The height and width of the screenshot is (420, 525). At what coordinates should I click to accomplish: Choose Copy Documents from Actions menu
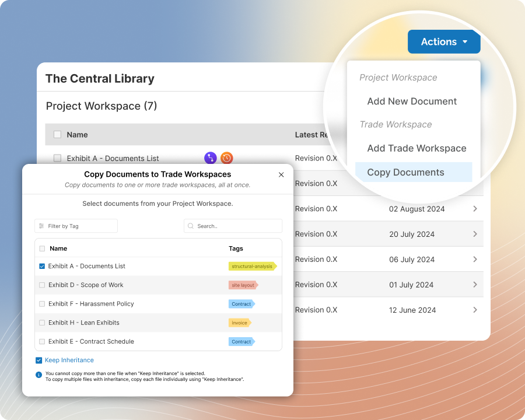click(x=414, y=172)
